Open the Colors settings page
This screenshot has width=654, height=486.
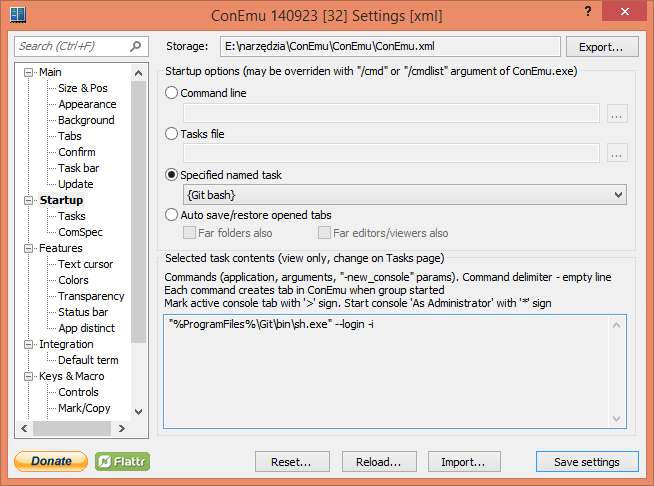(x=73, y=280)
